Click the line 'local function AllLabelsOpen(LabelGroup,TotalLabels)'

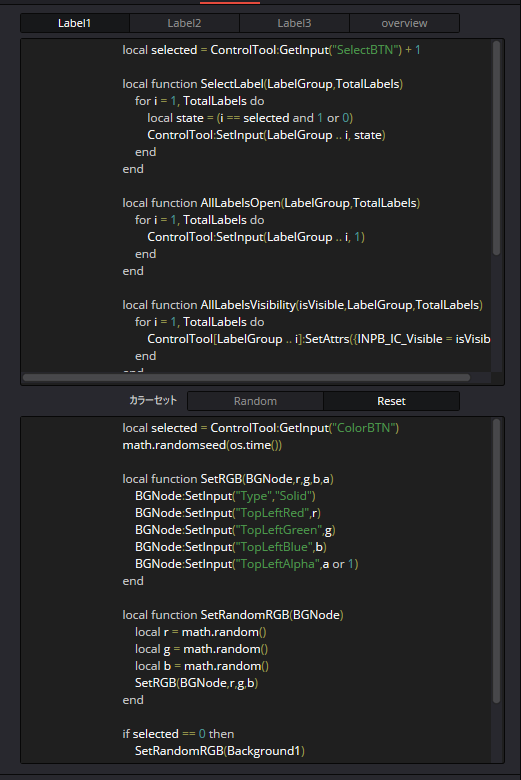[271, 203]
